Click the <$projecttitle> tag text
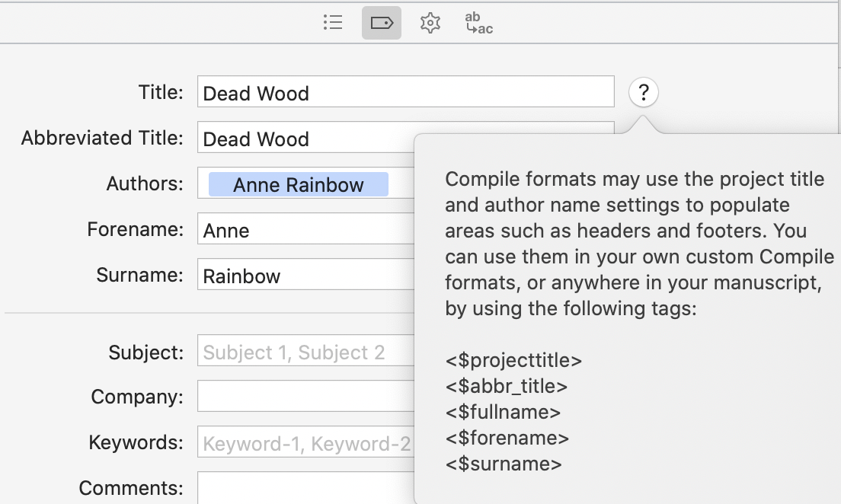The width and height of the screenshot is (841, 504). pos(513,360)
